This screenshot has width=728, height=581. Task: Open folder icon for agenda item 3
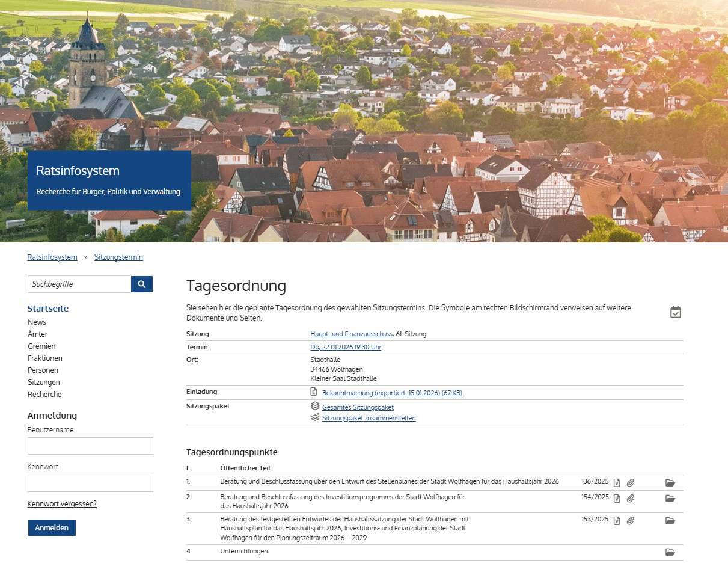(670, 520)
